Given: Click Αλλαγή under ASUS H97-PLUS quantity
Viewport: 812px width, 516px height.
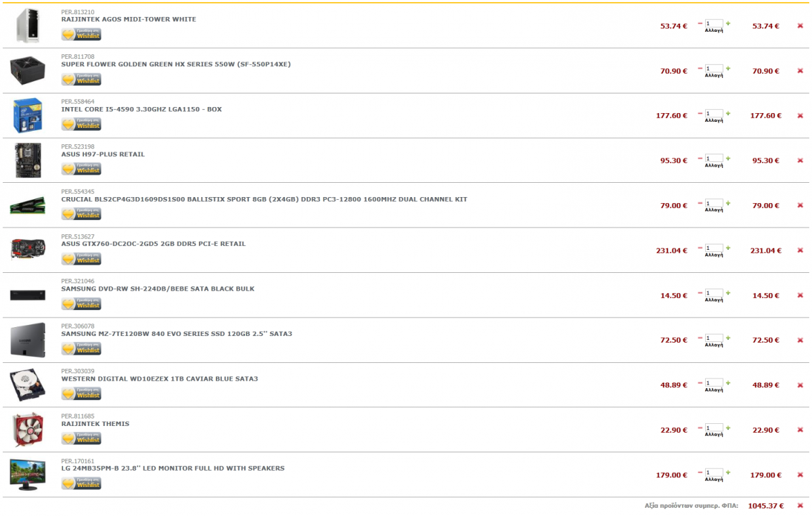Looking at the screenshot, I should click(x=714, y=165).
